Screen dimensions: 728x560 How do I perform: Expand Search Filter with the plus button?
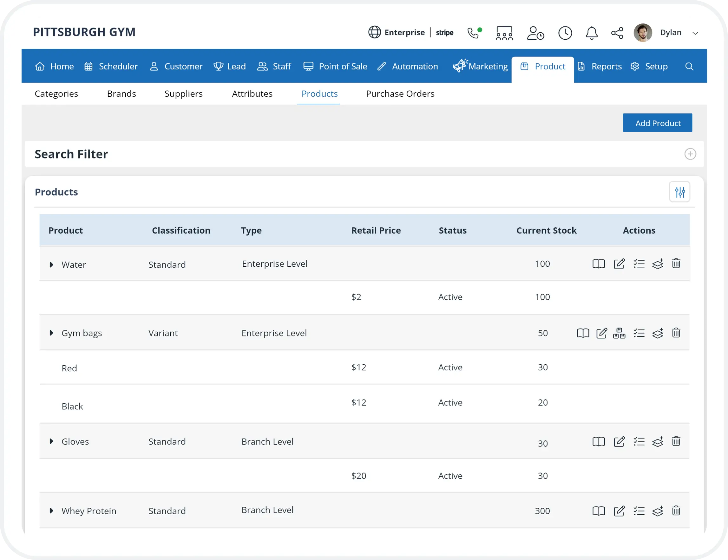[690, 154]
